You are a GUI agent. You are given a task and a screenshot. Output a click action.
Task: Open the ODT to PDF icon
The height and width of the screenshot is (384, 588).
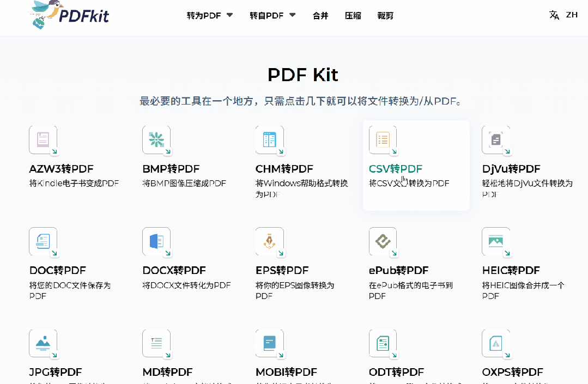click(x=383, y=343)
